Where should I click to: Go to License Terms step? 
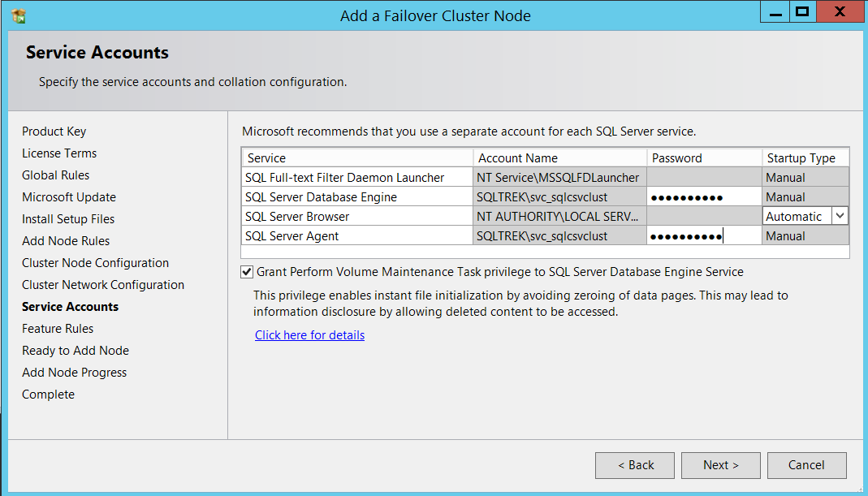pos(59,153)
